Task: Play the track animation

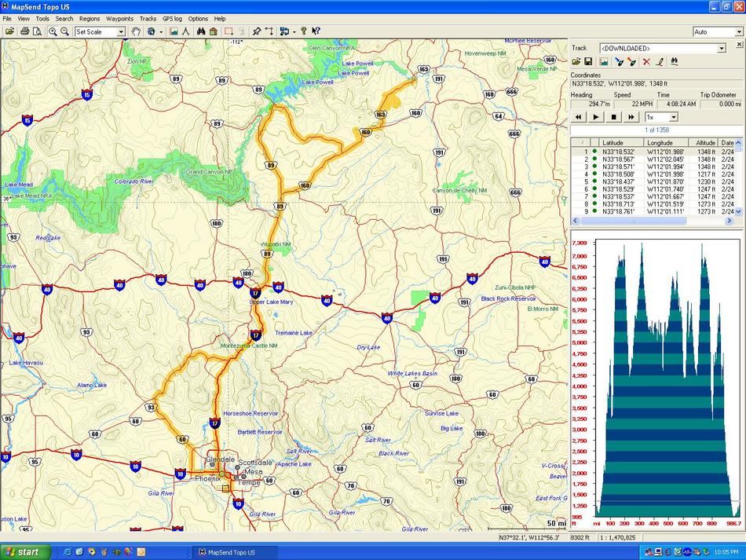Action: (596, 117)
